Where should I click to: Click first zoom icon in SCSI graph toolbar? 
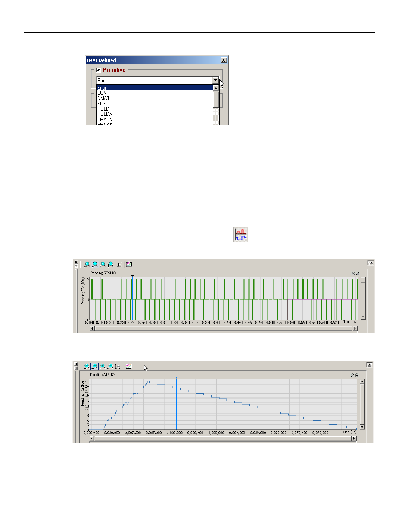click(87, 264)
